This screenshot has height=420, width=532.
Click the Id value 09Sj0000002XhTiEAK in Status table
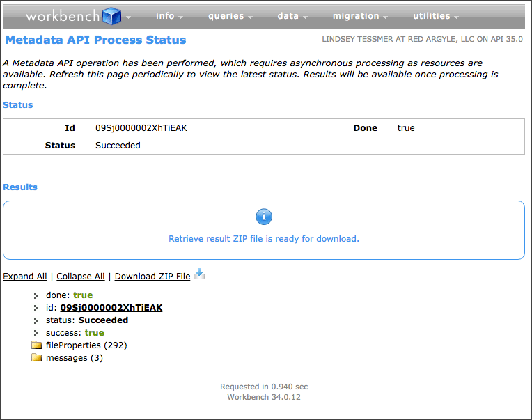pos(141,128)
